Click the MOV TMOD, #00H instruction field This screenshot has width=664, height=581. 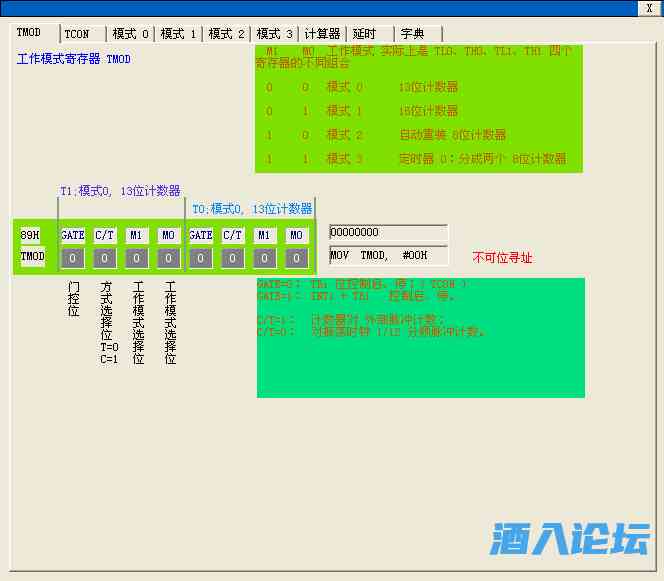coord(388,255)
